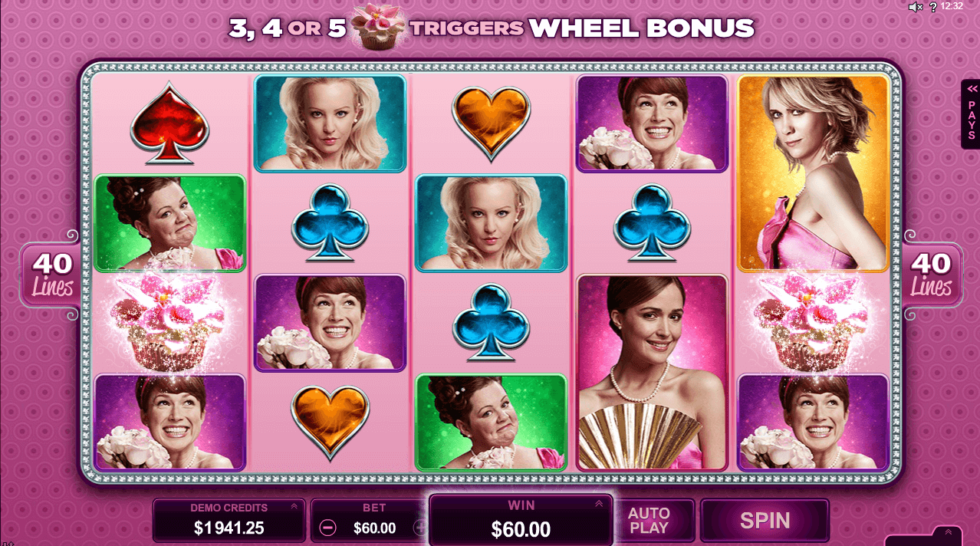Click the $60.00 bet amount field

coord(374,528)
